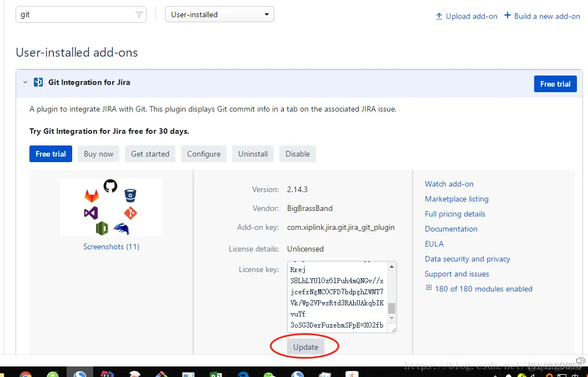Image resolution: width=588 pixels, height=377 pixels.
Task: Click the add-on search field containing git
Action: (x=81, y=14)
